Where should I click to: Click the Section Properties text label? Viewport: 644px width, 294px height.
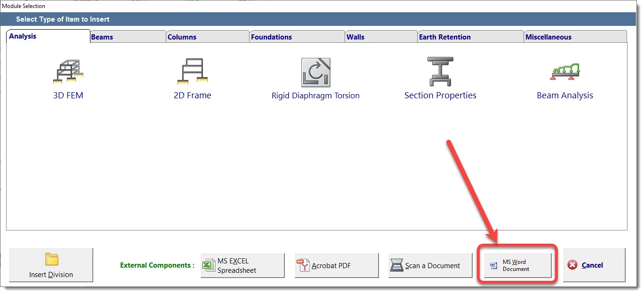440,95
